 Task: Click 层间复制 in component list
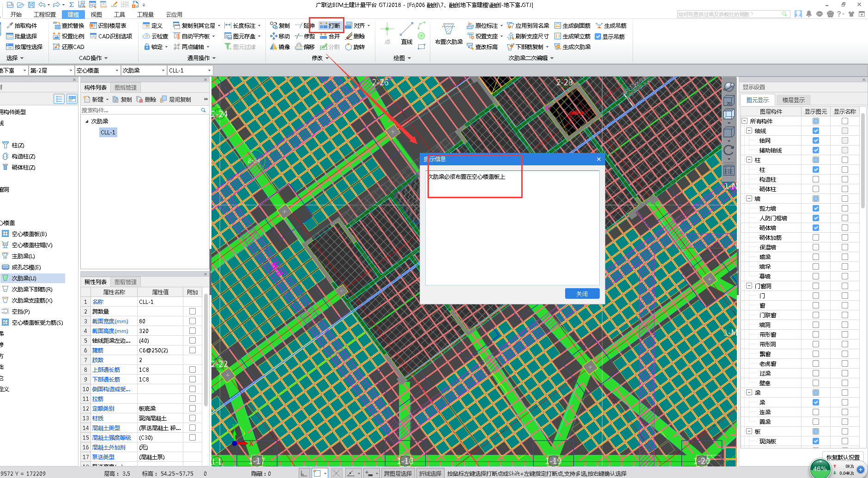[x=176, y=99]
